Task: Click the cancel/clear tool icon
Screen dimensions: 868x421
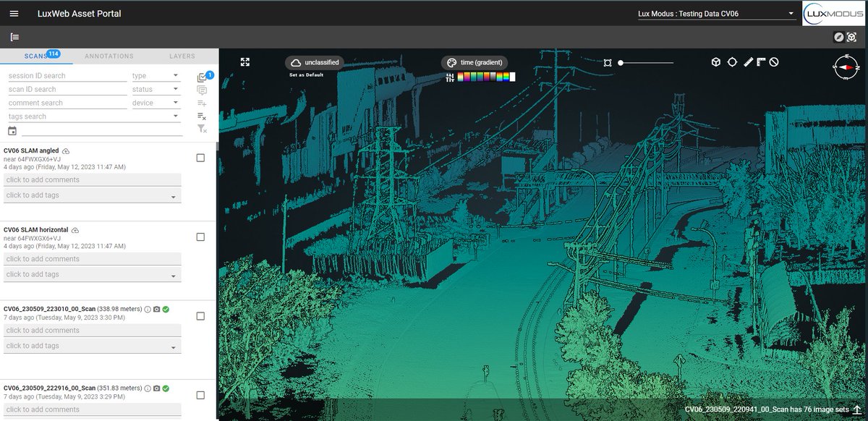Action: pyautogui.click(x=774, y=62)
